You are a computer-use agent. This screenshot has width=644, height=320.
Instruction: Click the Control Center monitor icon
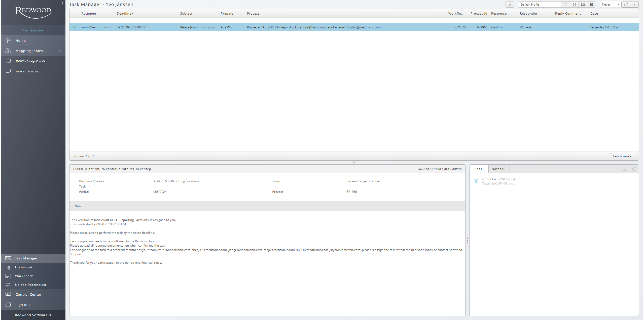(8, 294)
